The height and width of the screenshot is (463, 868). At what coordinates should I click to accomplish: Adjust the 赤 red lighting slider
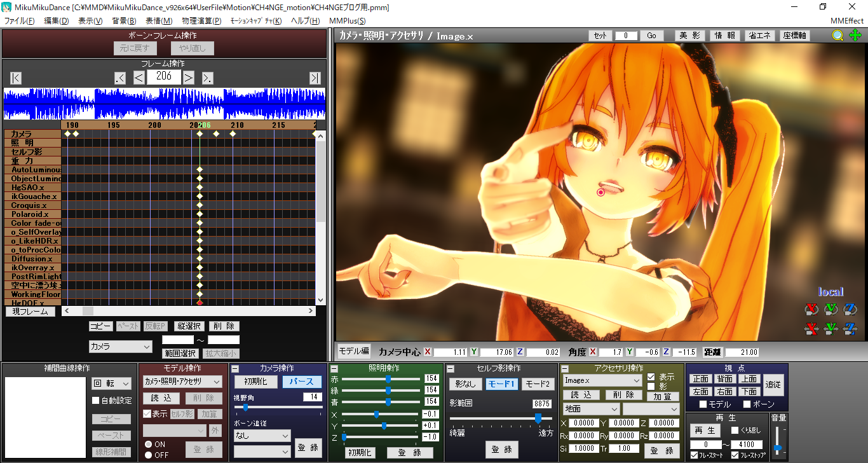[x=381, y=378]
